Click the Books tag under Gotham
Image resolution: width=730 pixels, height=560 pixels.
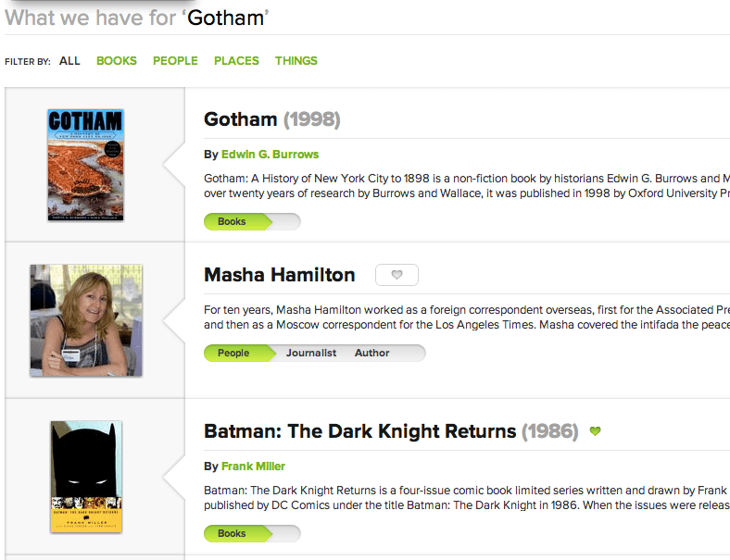coord(232,222)
